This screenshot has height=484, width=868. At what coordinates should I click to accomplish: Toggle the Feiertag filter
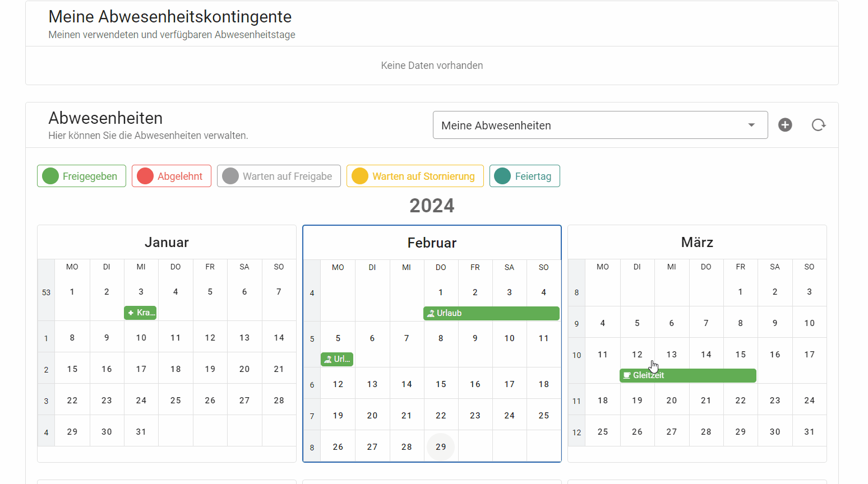pyautogui.click(x=524, y=176)
